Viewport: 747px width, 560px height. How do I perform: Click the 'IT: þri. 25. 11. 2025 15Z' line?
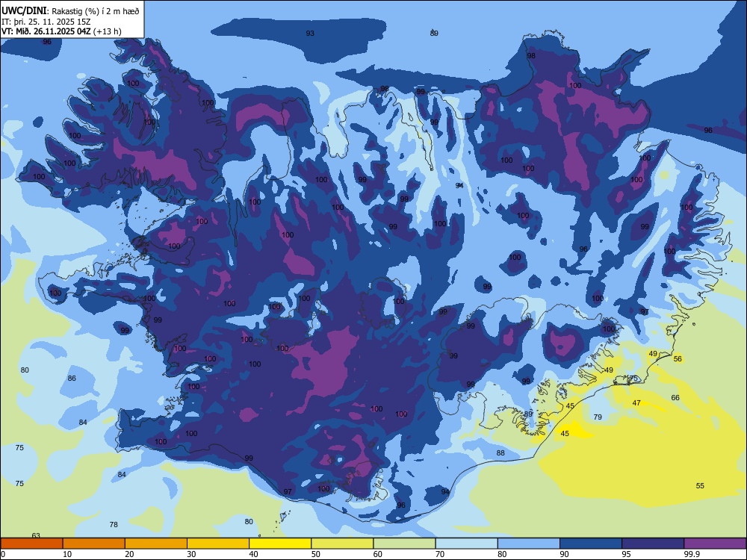coord(46,22)
